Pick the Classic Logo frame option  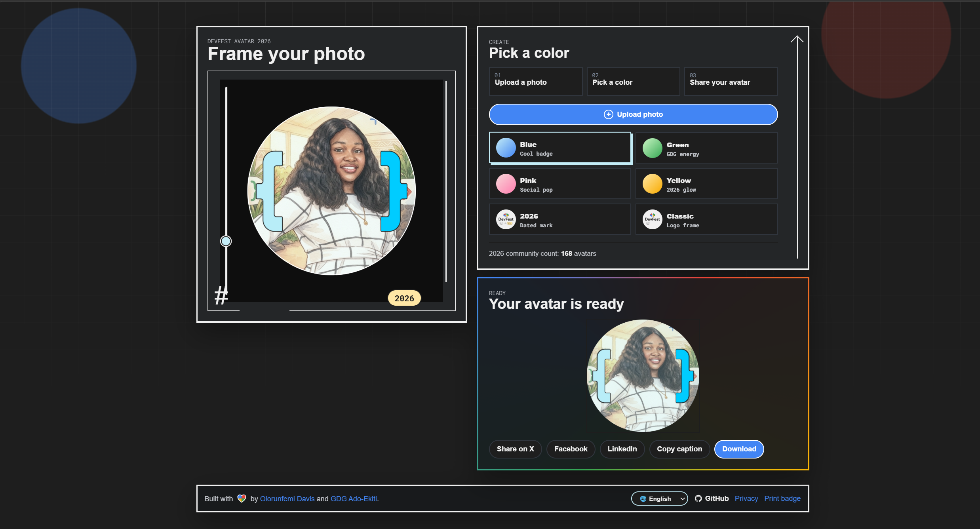(706, 219)
